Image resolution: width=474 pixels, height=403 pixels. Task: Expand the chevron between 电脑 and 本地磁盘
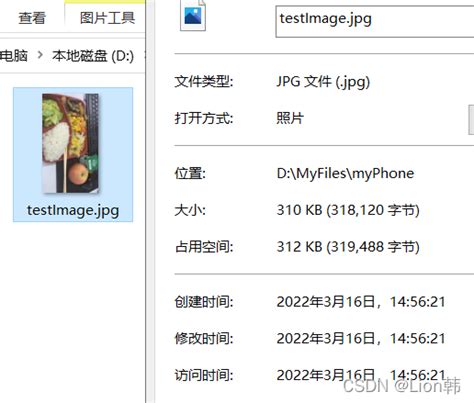click(x=40, y=55)
